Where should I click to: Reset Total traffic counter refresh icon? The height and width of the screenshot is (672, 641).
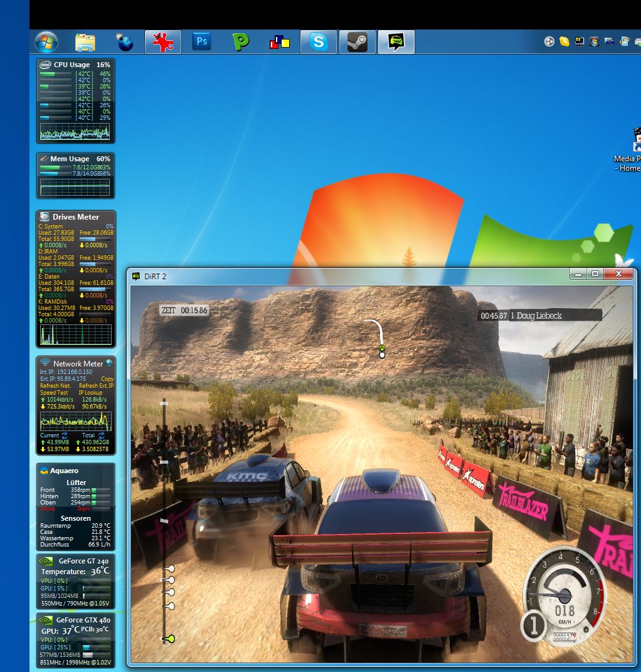(101, 435)
